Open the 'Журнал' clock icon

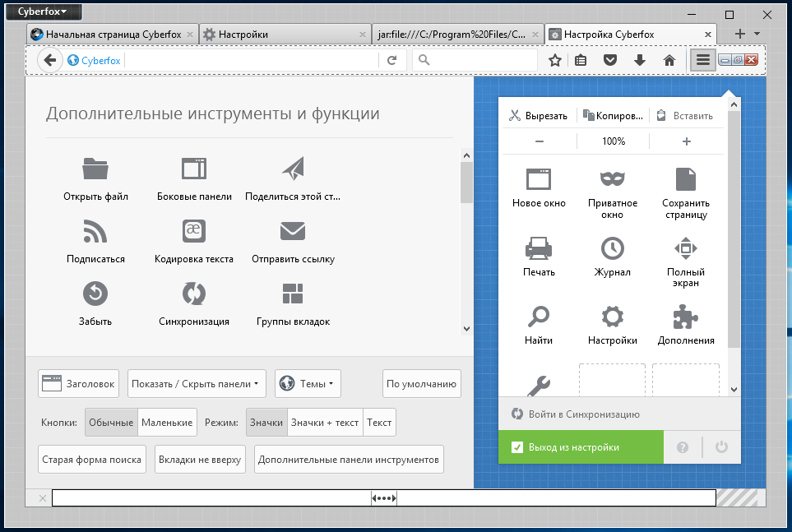click(x=612, y=248)
